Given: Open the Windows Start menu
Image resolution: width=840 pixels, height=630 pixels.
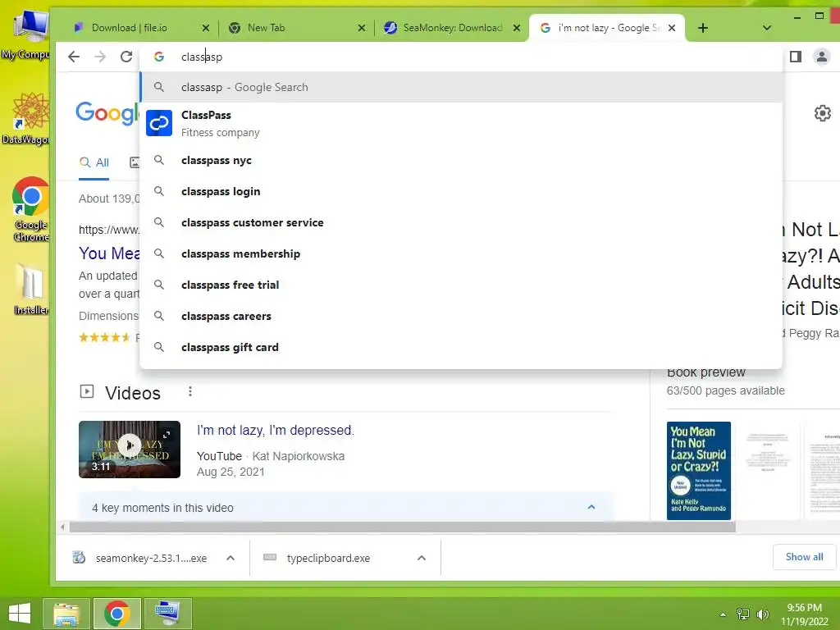Looking at the screenshot, I should 20,614.
